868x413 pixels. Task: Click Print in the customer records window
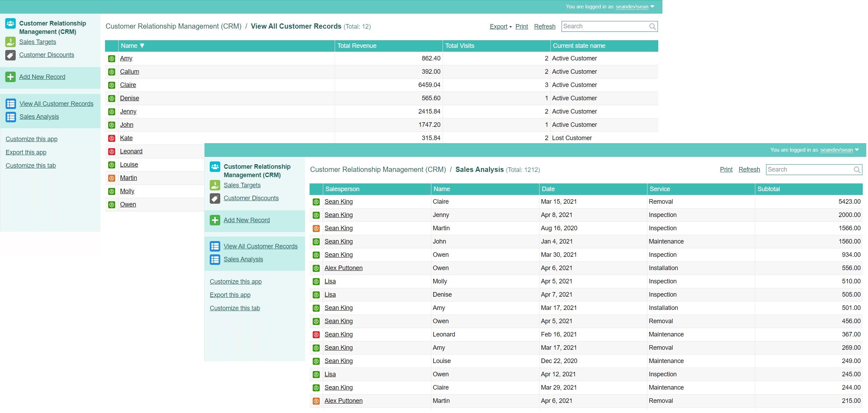522,27
